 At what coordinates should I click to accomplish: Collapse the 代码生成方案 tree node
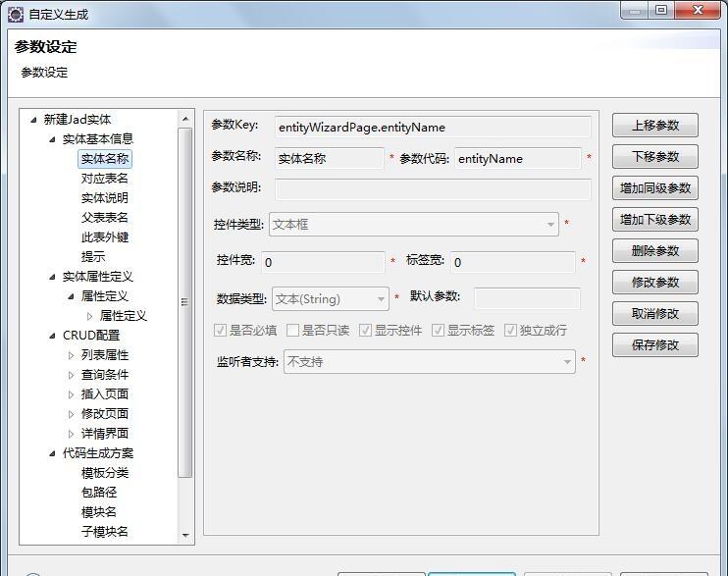pos(52,453)
